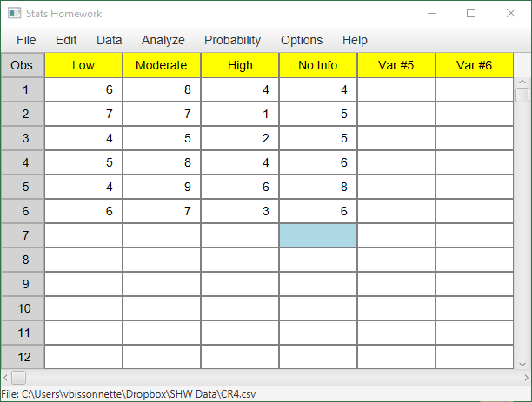Click Low cell in row 1
The image size is (532, 402).
[x=83, y=89]
